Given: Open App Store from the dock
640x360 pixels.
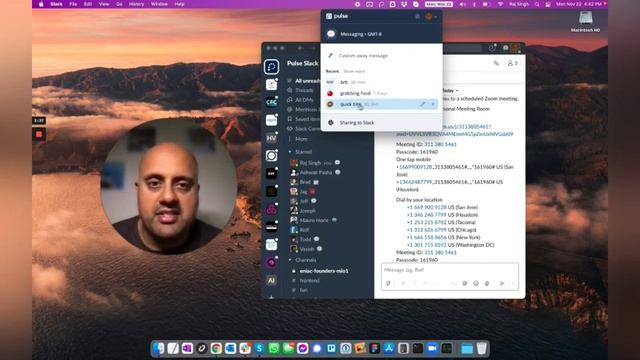Looking at the screenshot, I should pos(389,348).
